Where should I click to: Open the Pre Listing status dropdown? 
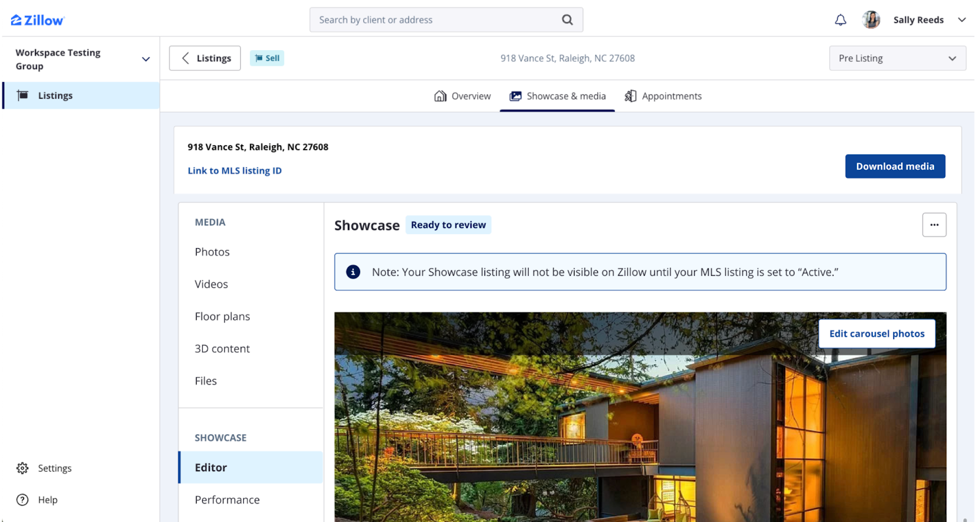pyautogui.click(x=897, y=58)
